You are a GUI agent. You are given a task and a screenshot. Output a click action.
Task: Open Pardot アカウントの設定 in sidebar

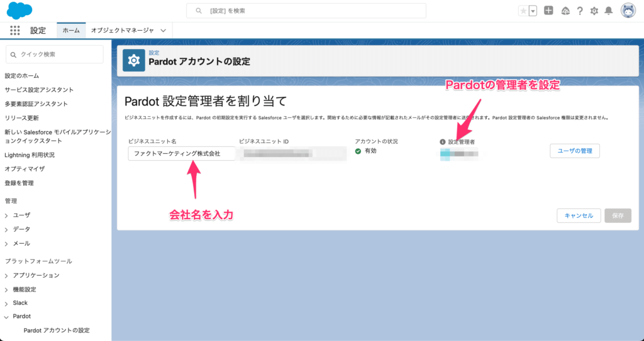coord(57,330)
